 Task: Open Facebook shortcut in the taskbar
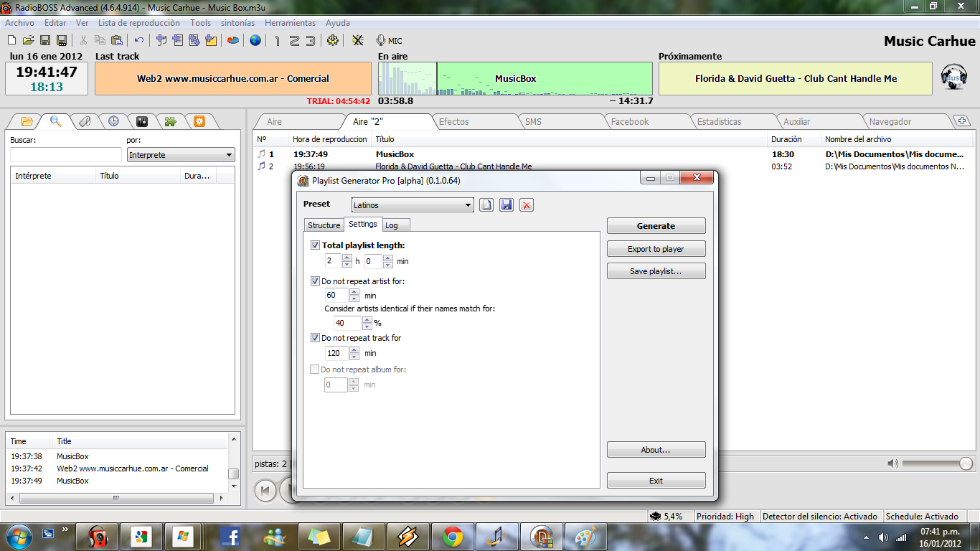230,536
